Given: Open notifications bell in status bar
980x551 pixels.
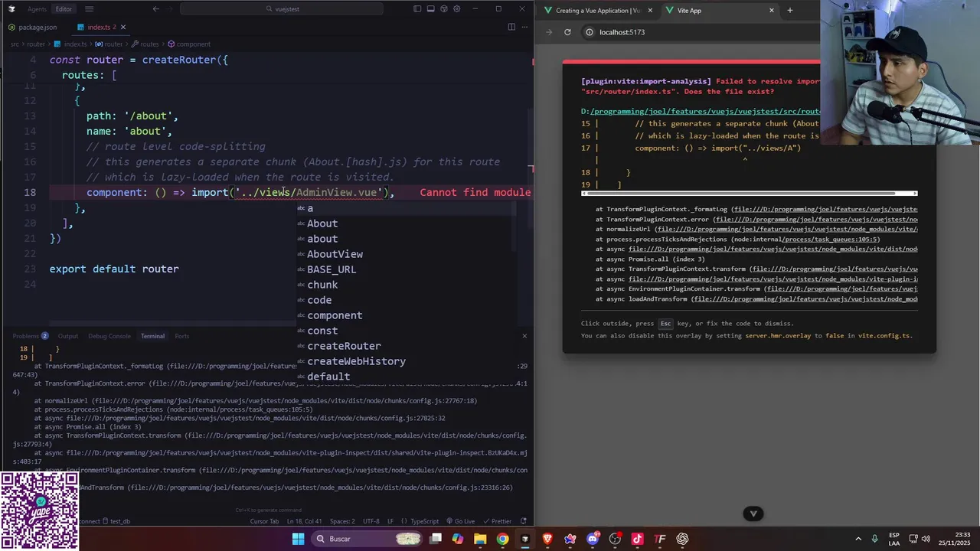Looking at the screenshot, I should (x=524, y=521).
